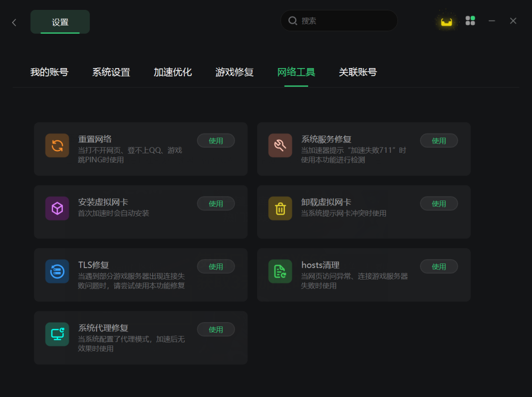Screen dimensions: 532x397
Task: Click the blue TLS修复 icon
Action: pos(57,271)
